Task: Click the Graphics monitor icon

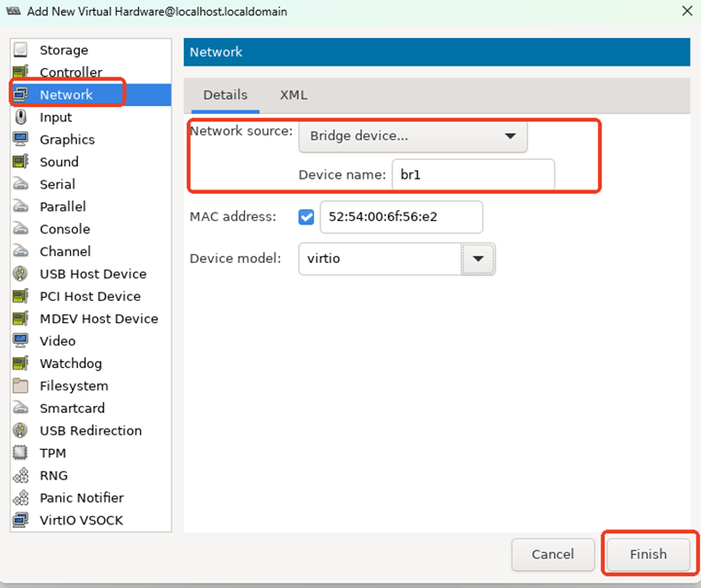Action: coord(21,139)
